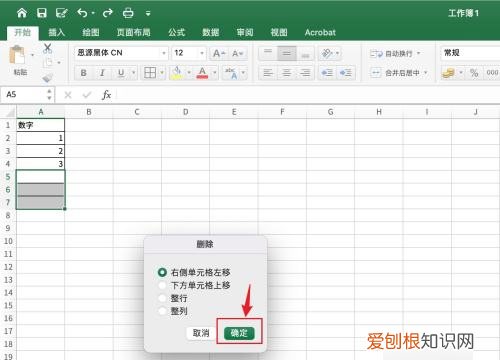Switch to the 审阅 ribbon tab

click(245, 32)
